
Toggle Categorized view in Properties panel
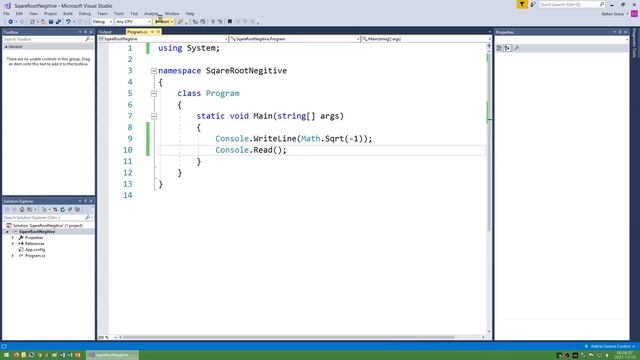(499, 48)
